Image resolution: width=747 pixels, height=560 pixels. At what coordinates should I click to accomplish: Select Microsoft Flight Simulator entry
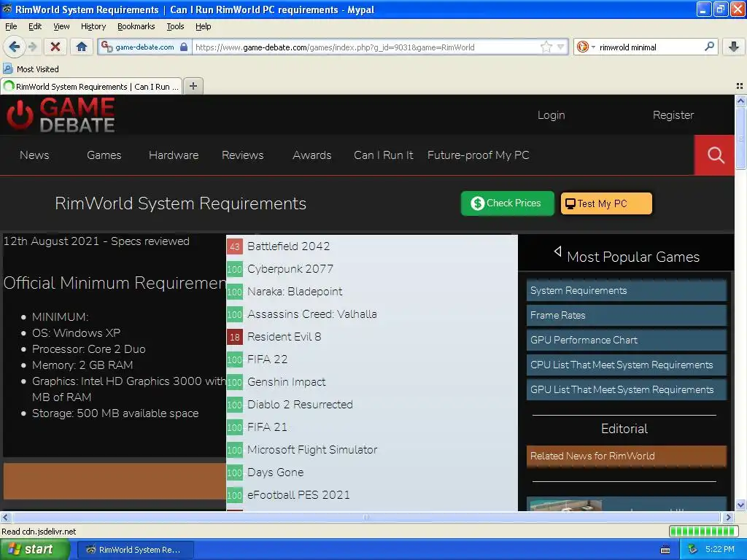(312, 449)
